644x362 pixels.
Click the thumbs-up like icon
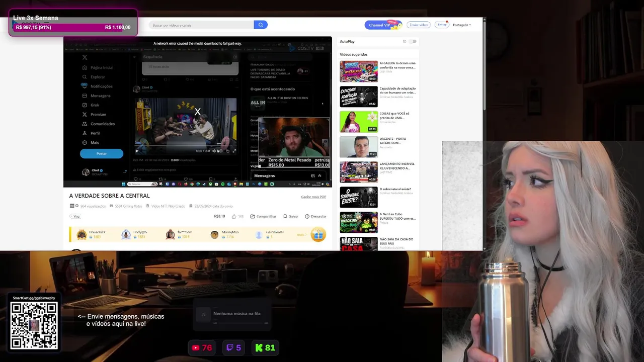[x=234, y=216]
